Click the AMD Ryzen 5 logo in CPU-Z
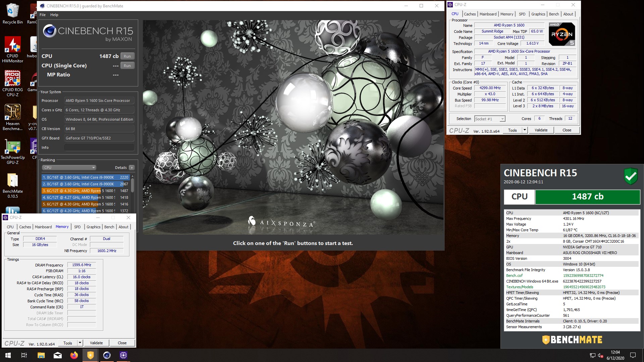Screen dimensions: 644x362 (562, 34)
